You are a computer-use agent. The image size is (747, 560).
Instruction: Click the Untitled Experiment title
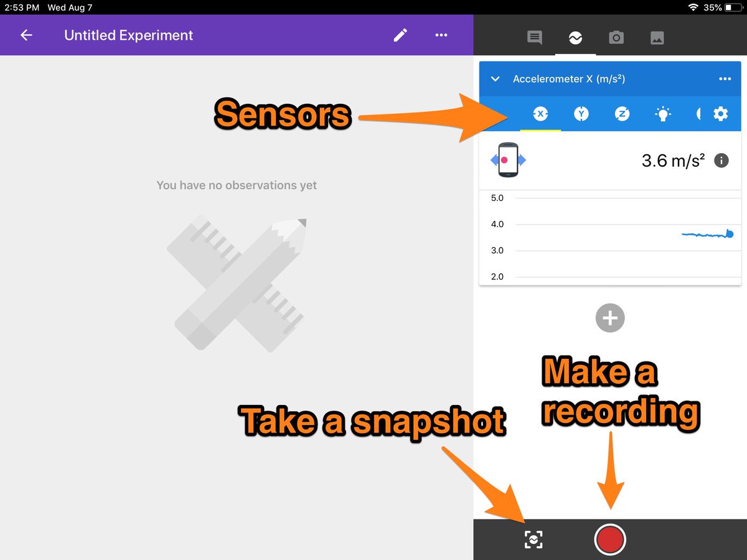click(128, 35)
